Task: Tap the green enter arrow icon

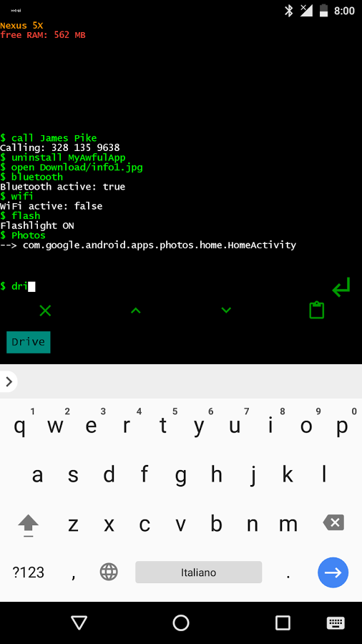Action: click(341, 287)
